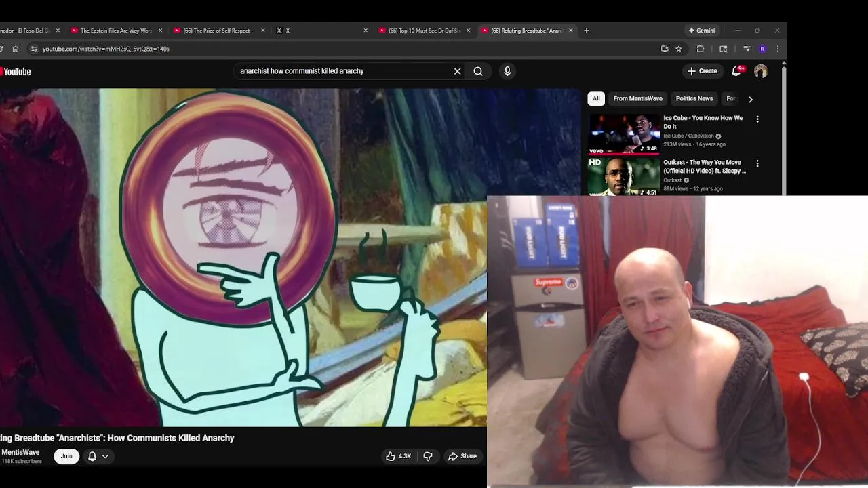This screenshot has width=868, height=488.
Task: Open Gemini button in browser
Action: pyautogui.click(x=702, y=30)
